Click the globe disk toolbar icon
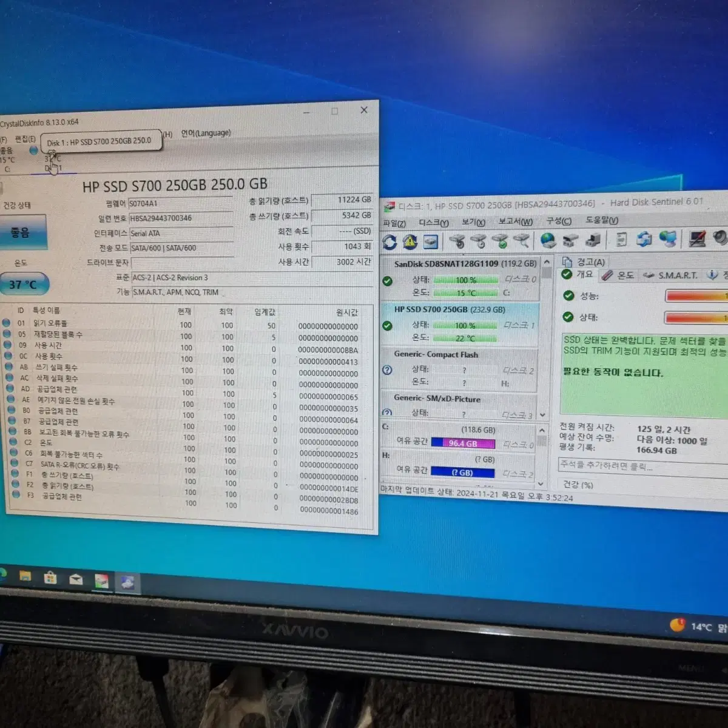 548,241
